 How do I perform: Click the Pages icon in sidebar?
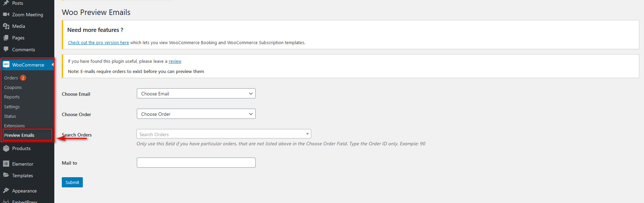coord(6,38)
